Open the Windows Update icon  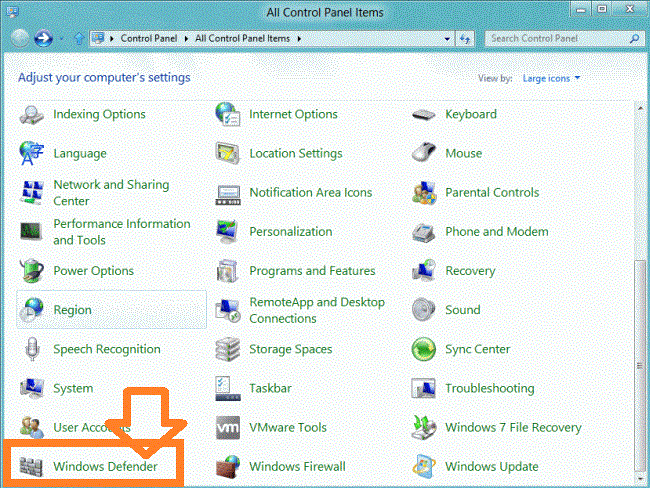click(x=423, y=466)
